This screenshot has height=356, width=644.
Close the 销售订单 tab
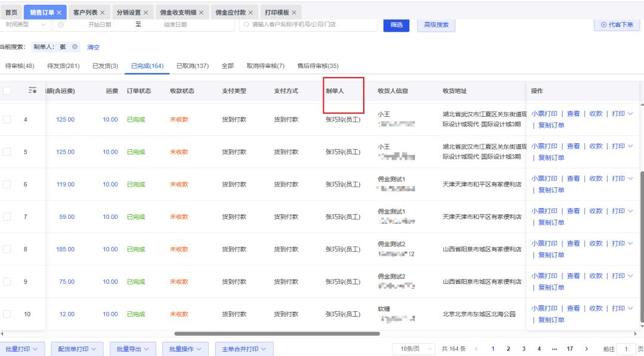[x=59, y=13]
